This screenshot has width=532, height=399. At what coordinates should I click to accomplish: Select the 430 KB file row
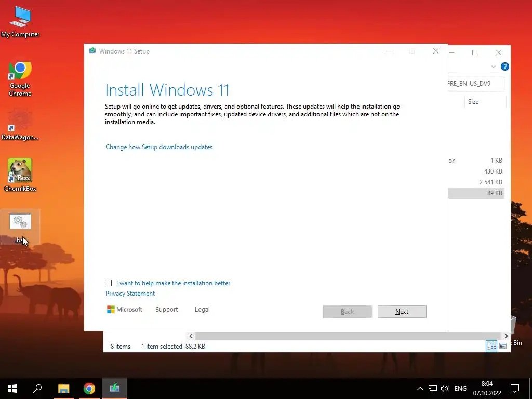pyautogui.click(x=475, y=171)
